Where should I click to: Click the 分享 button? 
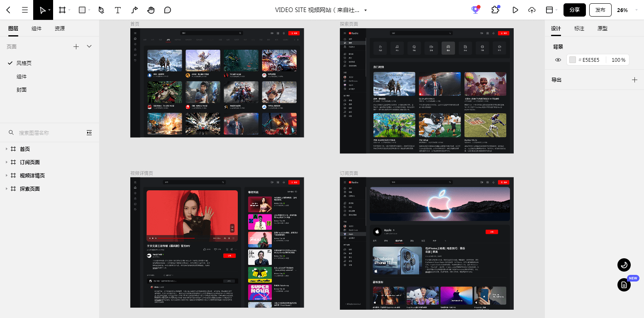pyautogui.click(x=575, y=10)
